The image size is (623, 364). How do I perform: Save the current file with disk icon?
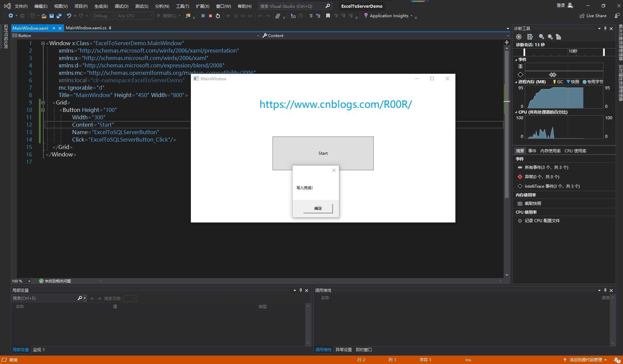[52, 16]
